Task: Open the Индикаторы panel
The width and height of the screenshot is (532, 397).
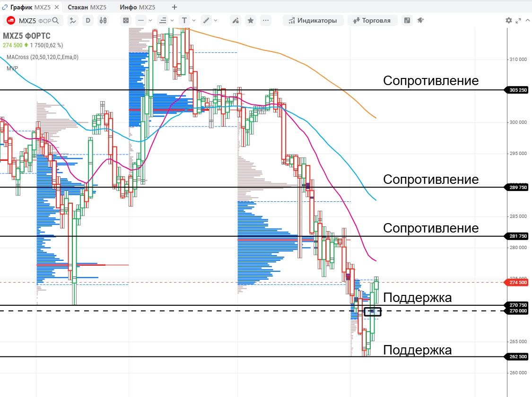Action: [x=313, y=20]
